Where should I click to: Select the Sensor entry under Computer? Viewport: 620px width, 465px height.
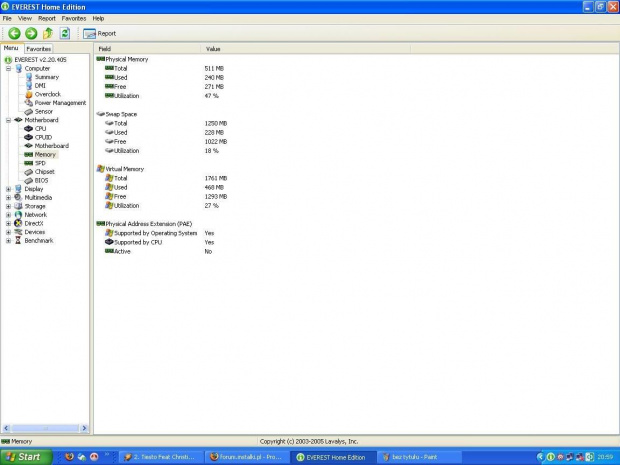[x=43, y=111]
